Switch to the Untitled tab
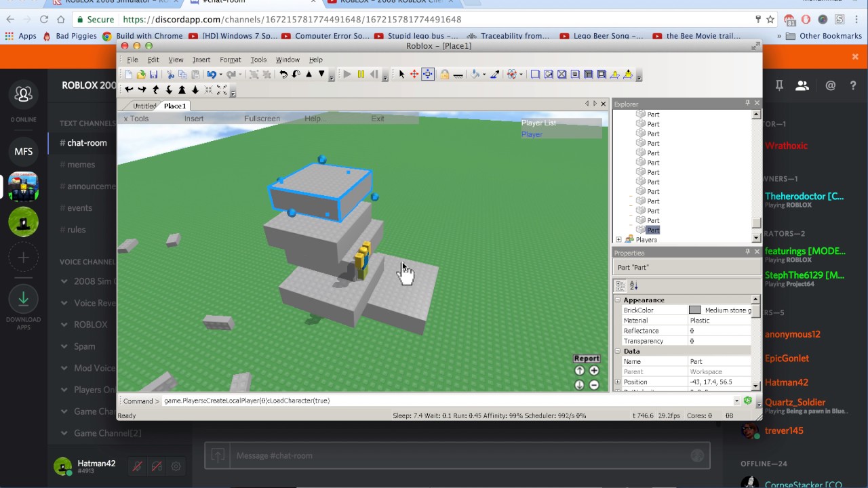868x488 pixels. point(144,106)
